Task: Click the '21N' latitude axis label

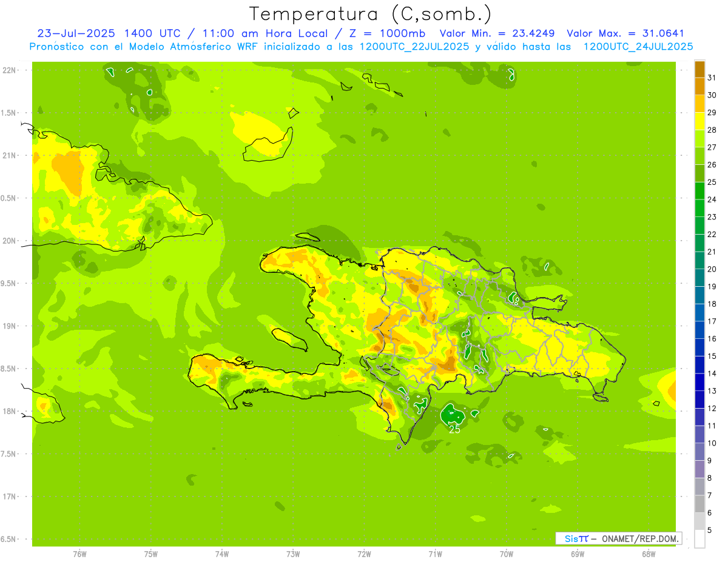Action: 9,155
